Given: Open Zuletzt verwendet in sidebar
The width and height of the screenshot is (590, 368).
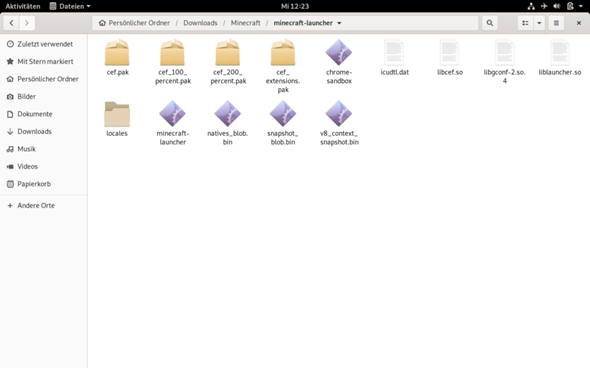Looking at the screenshot, I should pos(44,44).
